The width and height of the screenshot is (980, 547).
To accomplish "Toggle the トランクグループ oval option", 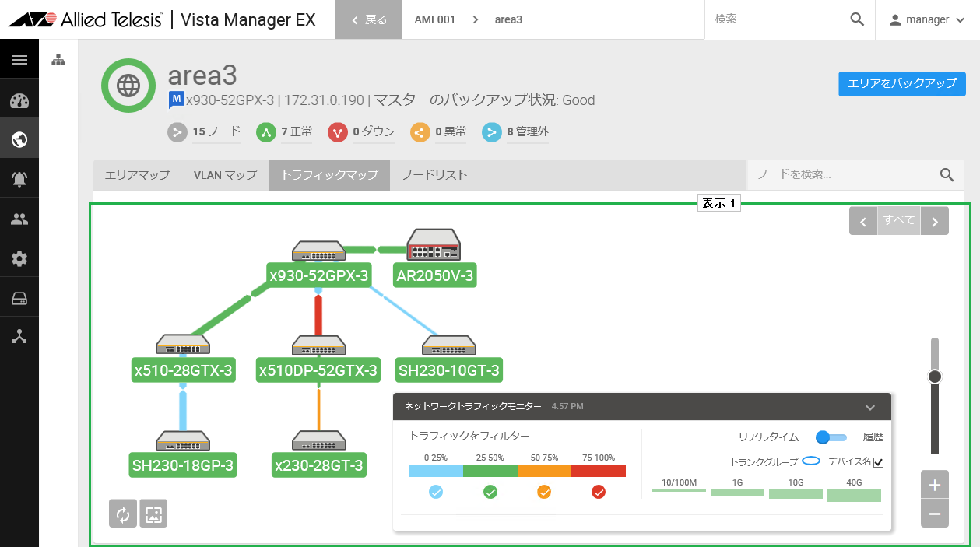I will coord(812,461).
